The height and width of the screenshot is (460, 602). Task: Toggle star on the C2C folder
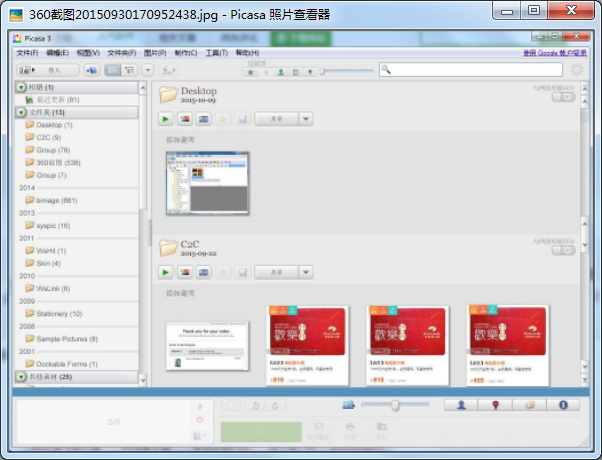222,272
